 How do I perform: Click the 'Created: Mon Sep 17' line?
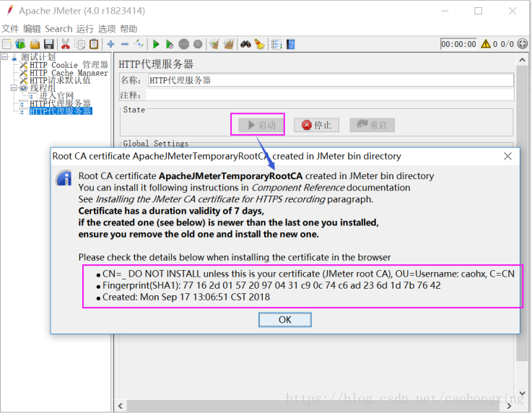point(186,297)
